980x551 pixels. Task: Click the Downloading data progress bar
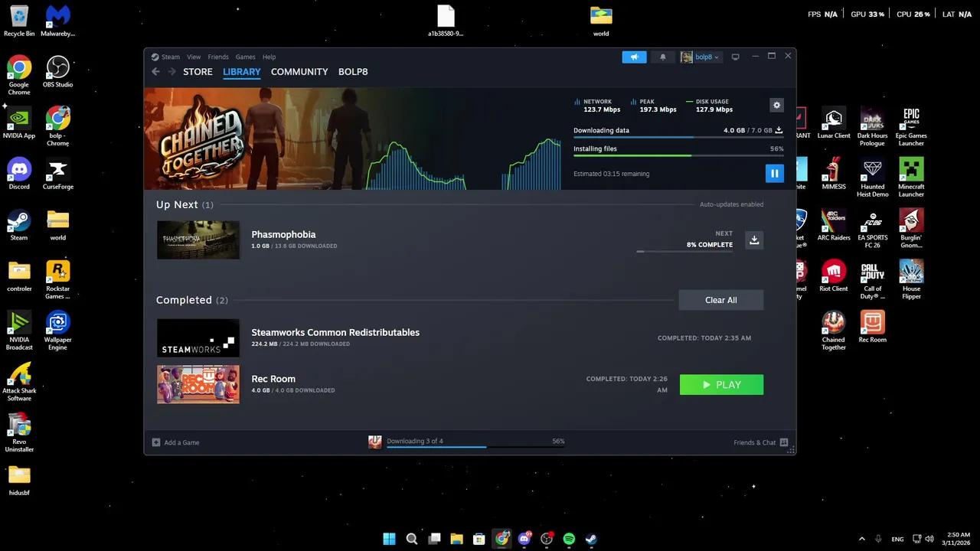click(x=678, y=139)
